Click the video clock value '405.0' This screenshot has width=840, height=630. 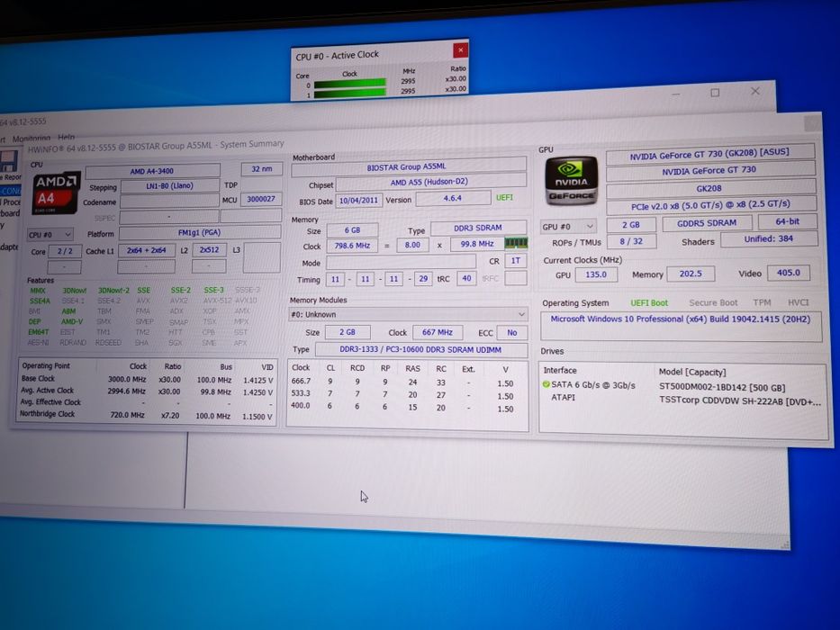(x=789, y=273)
